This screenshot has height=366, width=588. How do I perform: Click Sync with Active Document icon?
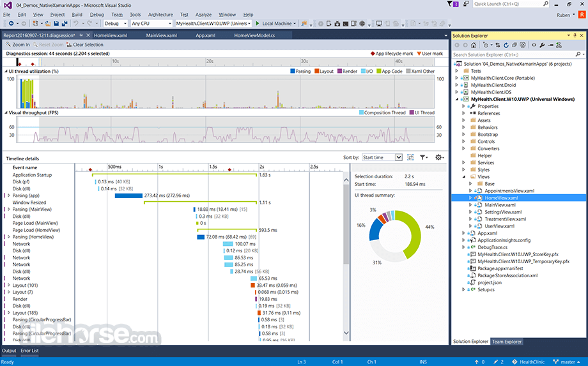pyautogui.click(x=498, y=45)
